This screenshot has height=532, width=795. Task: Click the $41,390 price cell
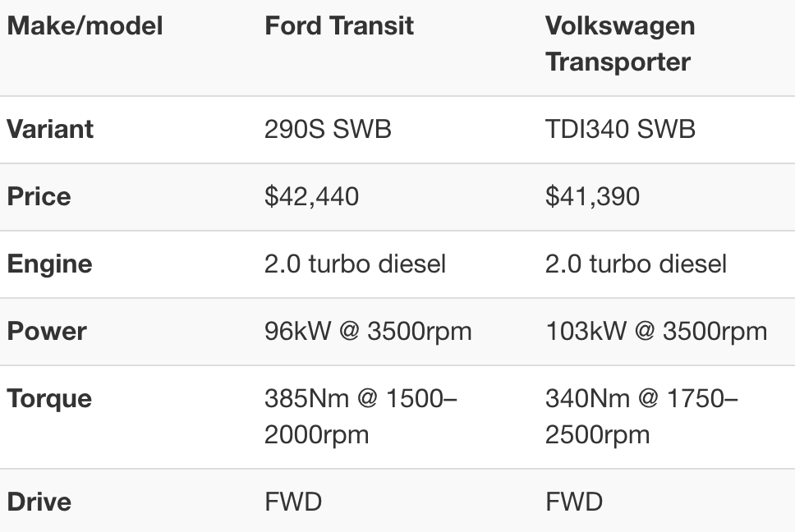(x=592, y=196)
